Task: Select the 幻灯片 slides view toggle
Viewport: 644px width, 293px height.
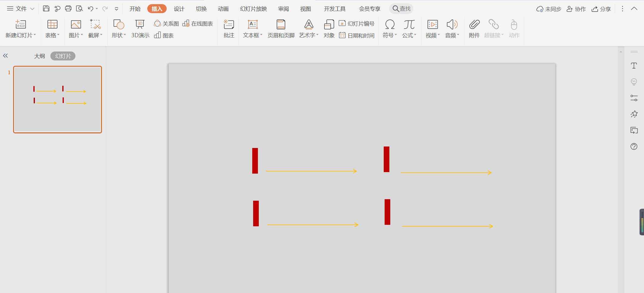Action: [x=63, y=56]
